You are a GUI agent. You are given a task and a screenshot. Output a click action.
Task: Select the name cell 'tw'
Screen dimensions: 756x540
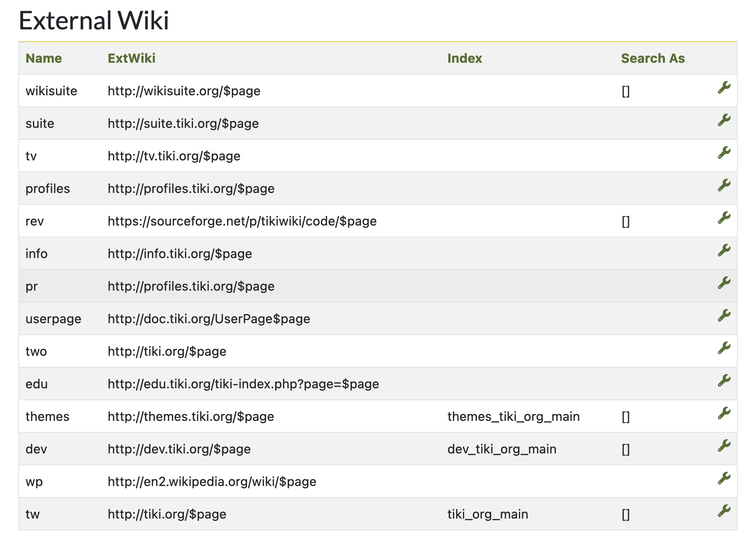pyautogui.click(x=33, y=514)
